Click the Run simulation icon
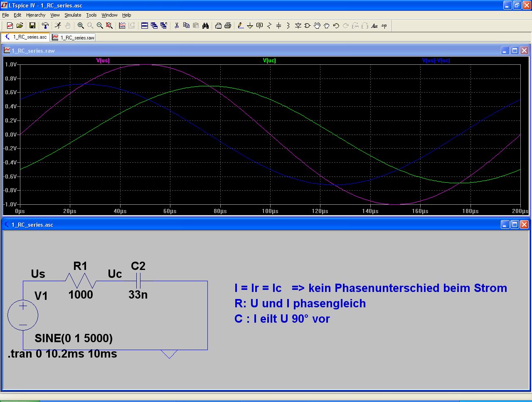The width and height of the screenshot is (532, 402). coord(58,26)
